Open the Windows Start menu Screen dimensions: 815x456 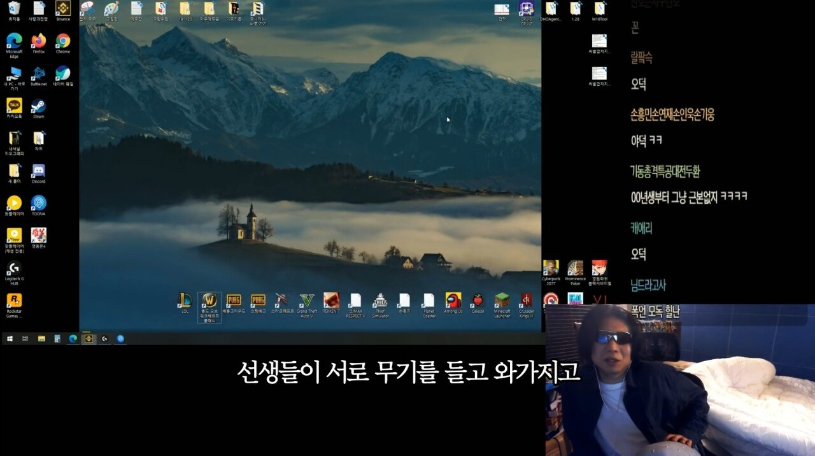click(9, 338)
